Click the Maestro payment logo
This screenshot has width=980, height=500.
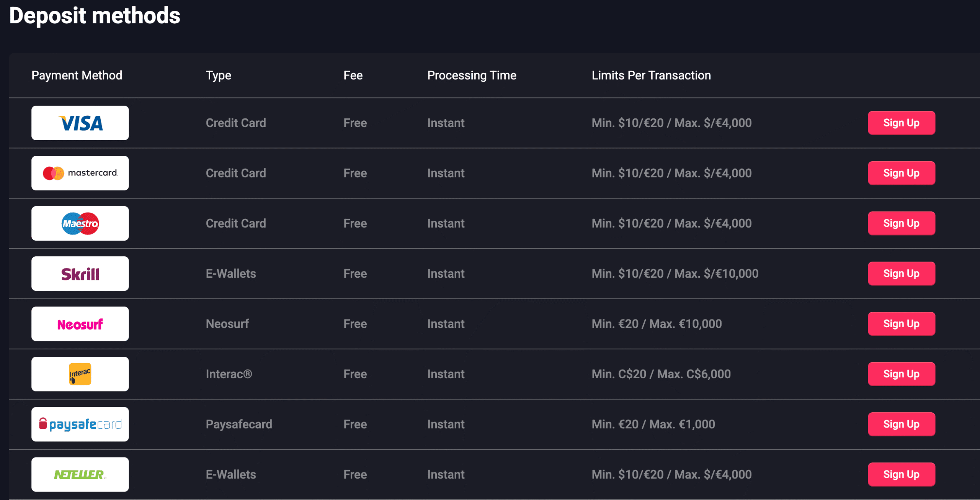click(x=80, y=223)
